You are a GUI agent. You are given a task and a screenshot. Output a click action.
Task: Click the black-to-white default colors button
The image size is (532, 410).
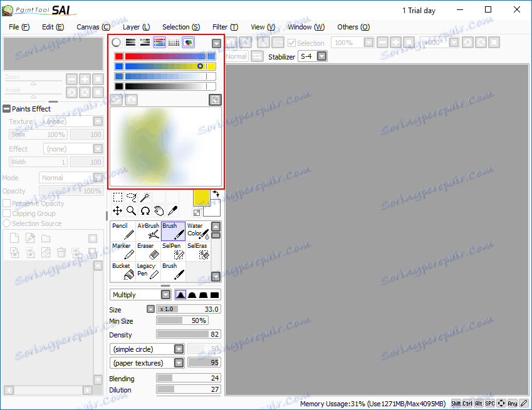(197, 213)
